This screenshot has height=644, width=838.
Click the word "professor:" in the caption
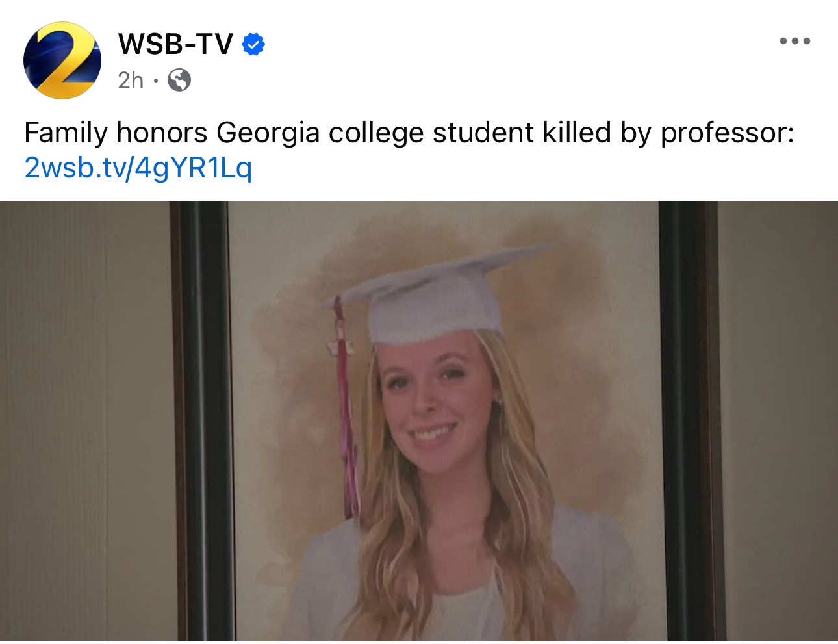pyautogui.click(x=727, y=133)
